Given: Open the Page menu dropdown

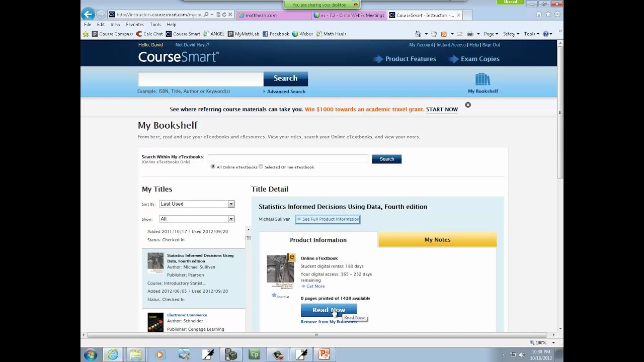Looking at the screenshot, I should [491, 34].
